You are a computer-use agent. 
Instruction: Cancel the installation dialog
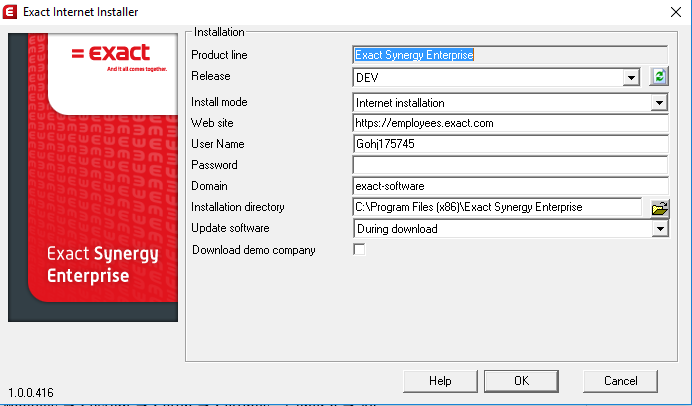(620, 381)
